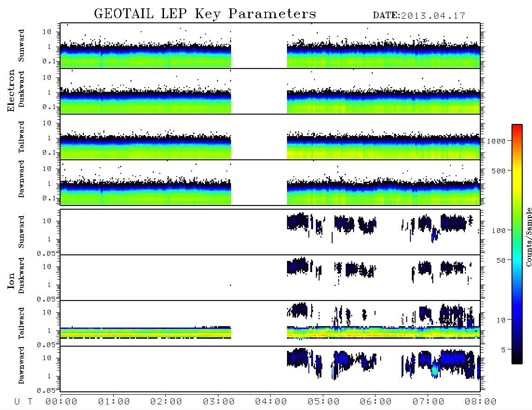
Task: Select the vertical Ion group label
Action: [x=11, y=280]
